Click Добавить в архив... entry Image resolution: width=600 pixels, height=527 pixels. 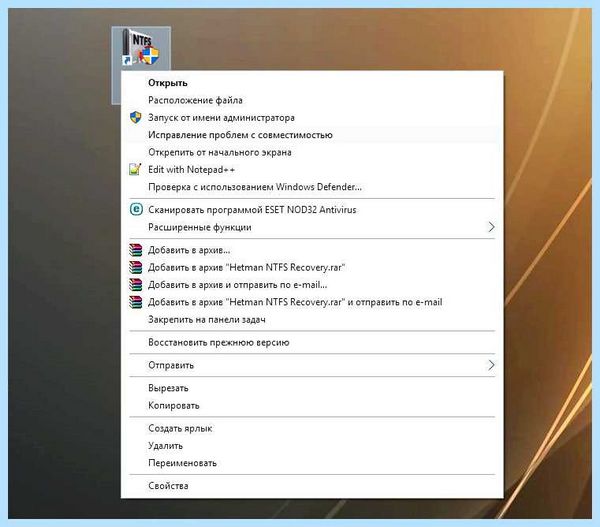(x=312, y=250)
